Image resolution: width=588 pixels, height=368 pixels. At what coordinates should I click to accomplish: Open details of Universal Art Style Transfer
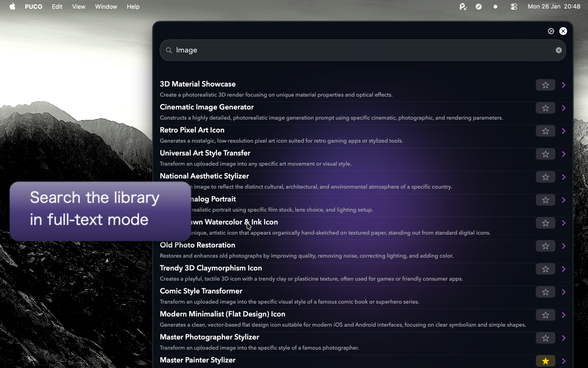click(x=564, y=154)
